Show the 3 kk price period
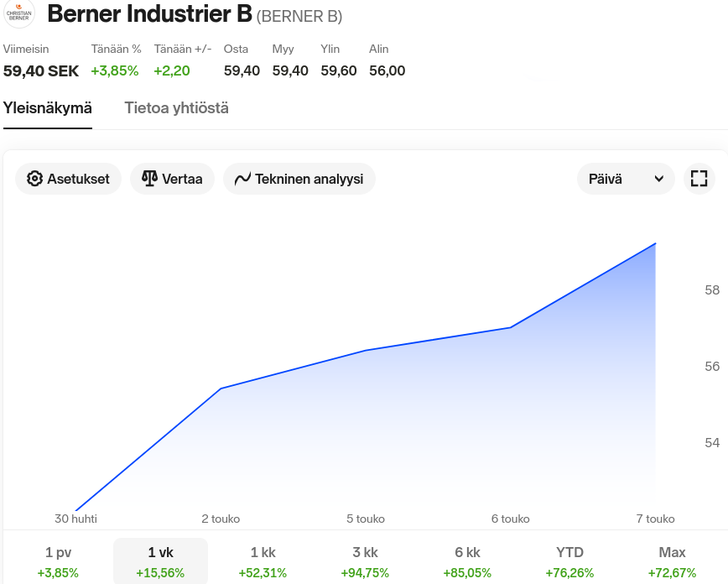Screen dimensions: 728x584 [x=365, y=561]
